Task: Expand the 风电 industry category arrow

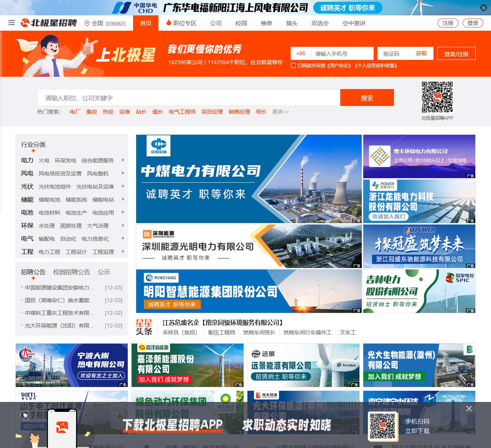Action: coord(123,173)
